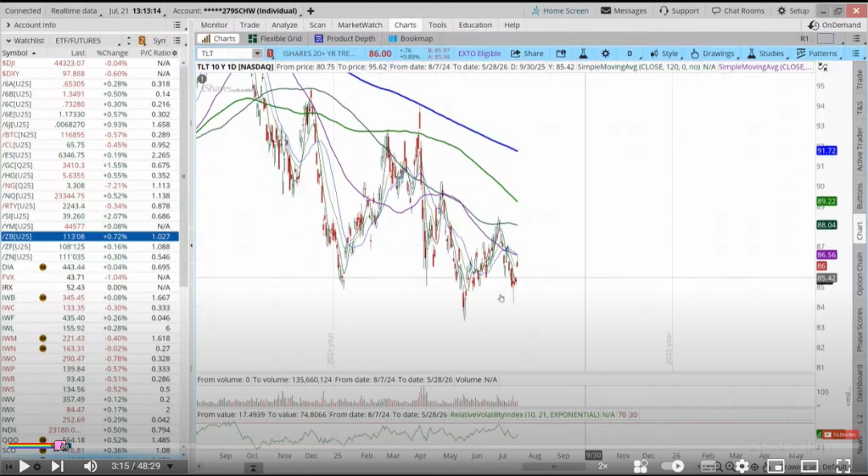Select the IWM watchlist row
This screenshot has height=476, width=868.
[90, 338]
